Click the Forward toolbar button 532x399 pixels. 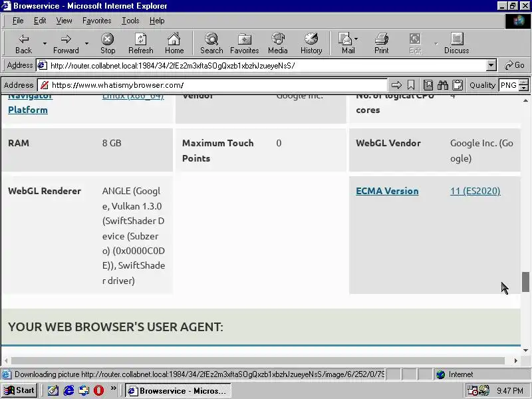pos(66,43)
